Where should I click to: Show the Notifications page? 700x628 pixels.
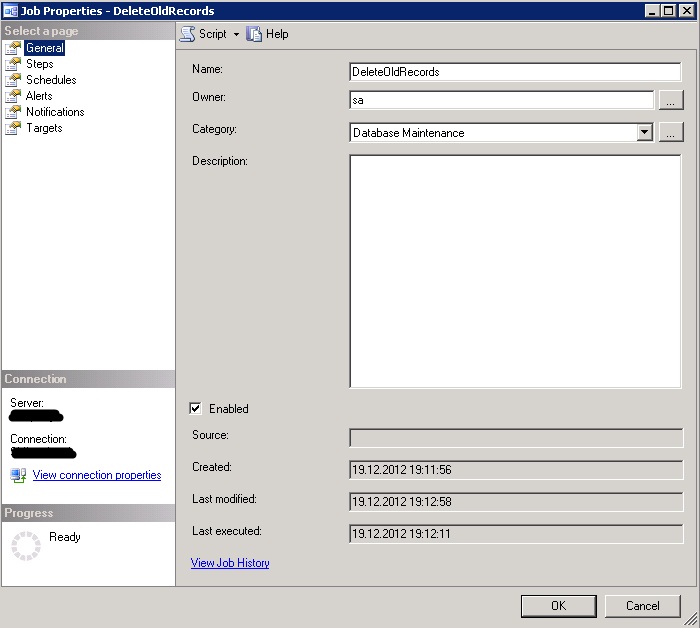[55, 112]
